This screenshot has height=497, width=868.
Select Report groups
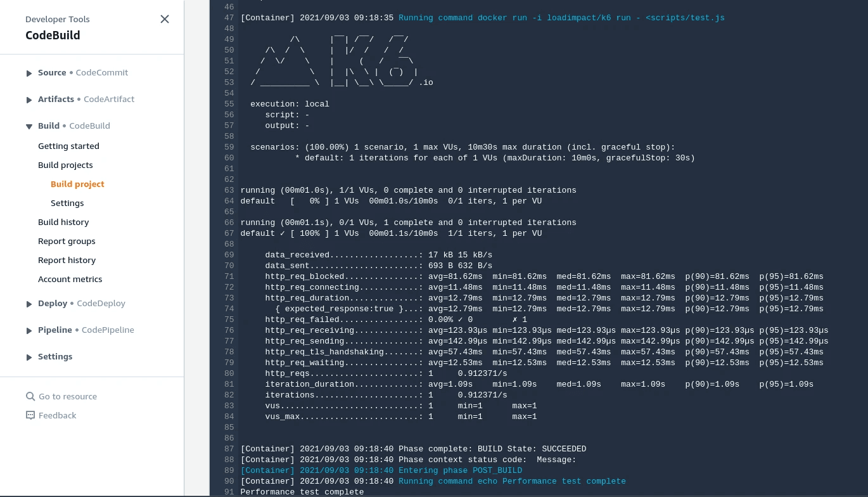67,241
